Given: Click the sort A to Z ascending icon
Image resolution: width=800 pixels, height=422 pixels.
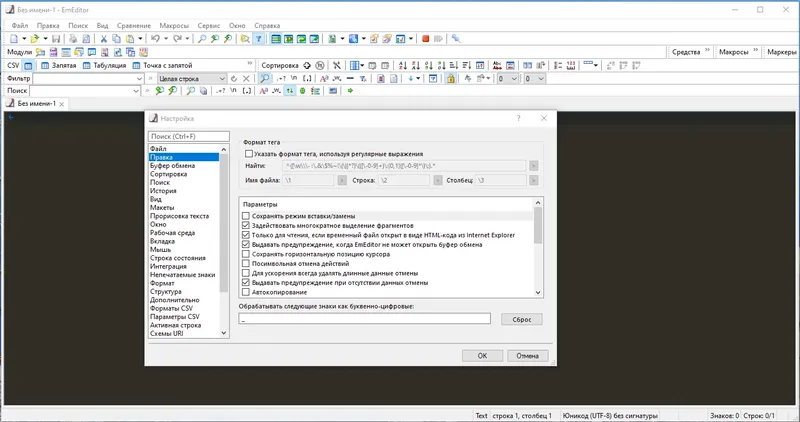Looking at the screenshot, I should coord(403,65).
